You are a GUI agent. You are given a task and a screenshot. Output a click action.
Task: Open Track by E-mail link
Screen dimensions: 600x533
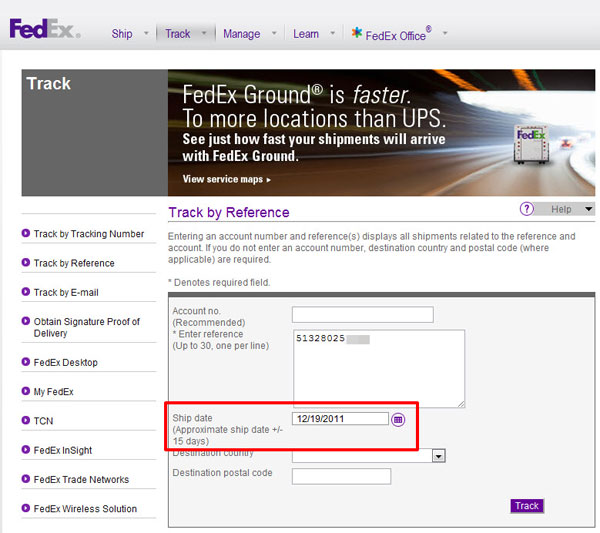tap(66, 292)
